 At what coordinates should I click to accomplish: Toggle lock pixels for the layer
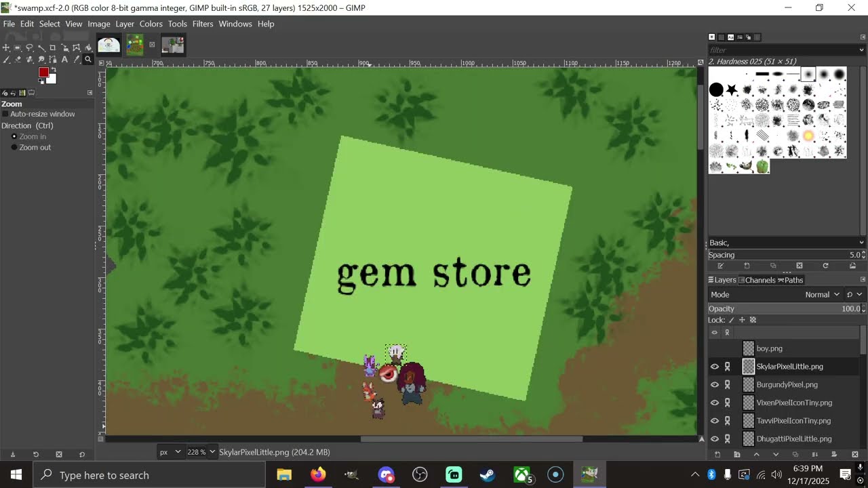(732, 320)
